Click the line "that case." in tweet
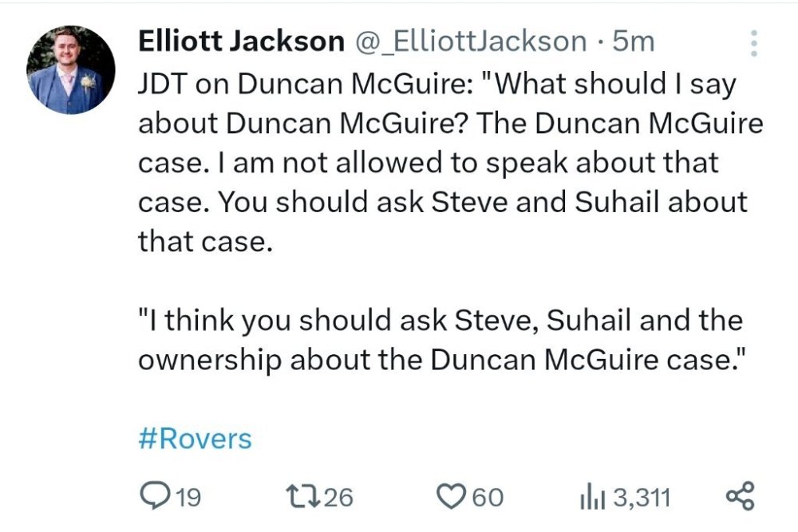 coord(206,241)
